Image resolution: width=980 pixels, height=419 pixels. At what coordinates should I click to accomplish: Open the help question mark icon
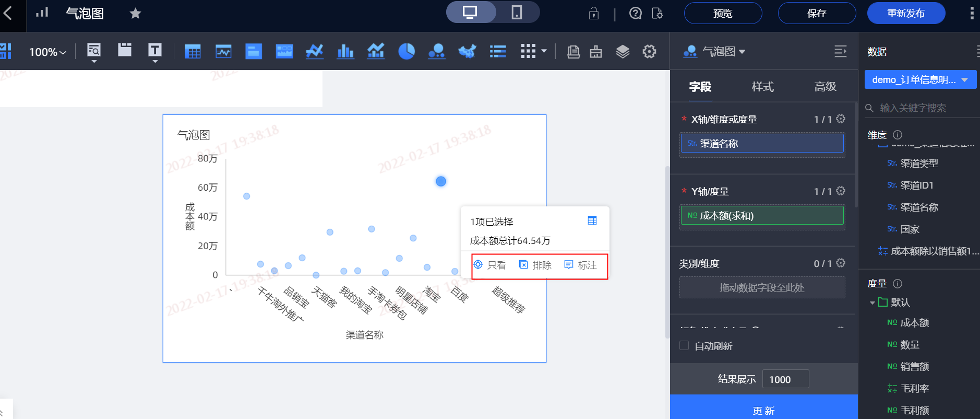(x=636, y=13)
